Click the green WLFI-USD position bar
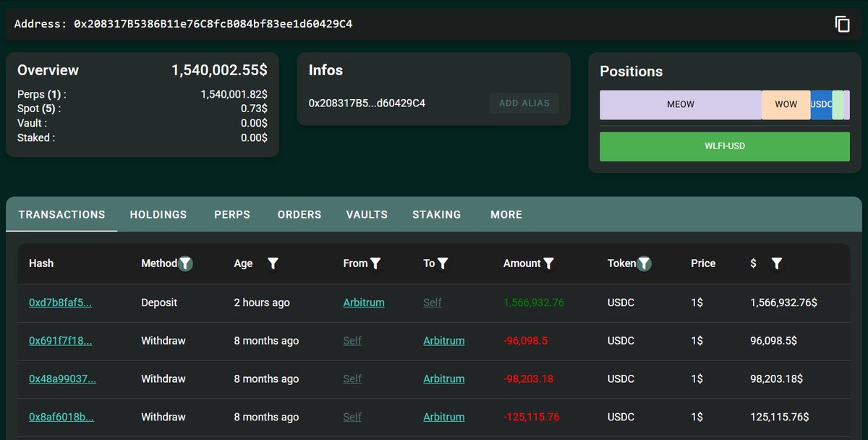The image size is (868, 440). coord(725,146)
